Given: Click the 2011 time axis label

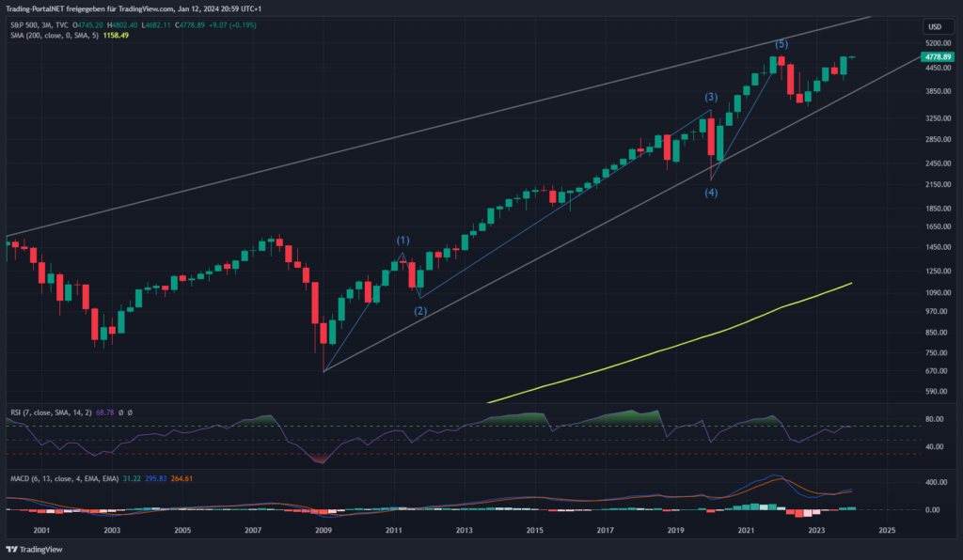Looking at the screenshot, I should pos(394,531).
